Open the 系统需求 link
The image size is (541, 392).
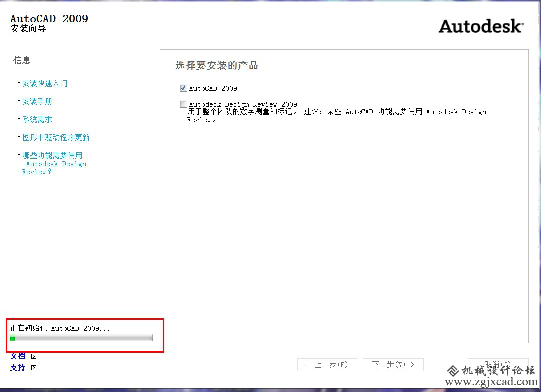[x=37, y=119]
